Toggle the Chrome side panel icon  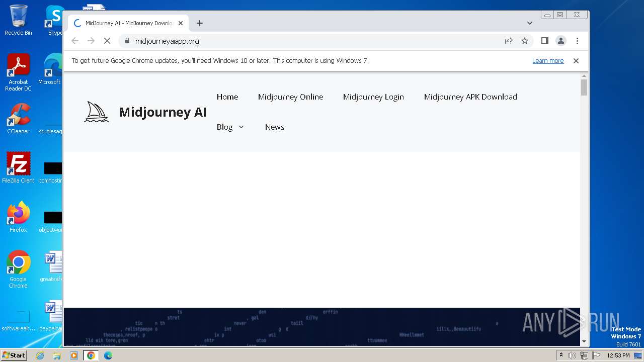544,41
